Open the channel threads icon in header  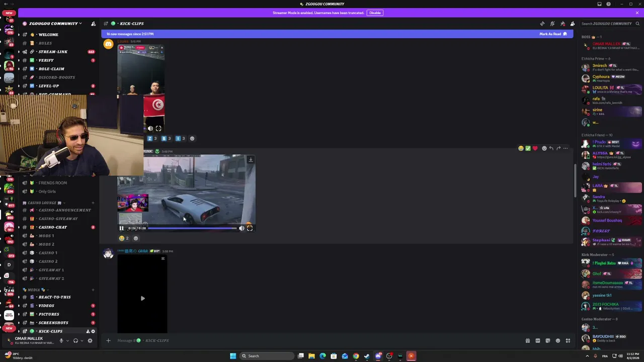click(542, 24)
